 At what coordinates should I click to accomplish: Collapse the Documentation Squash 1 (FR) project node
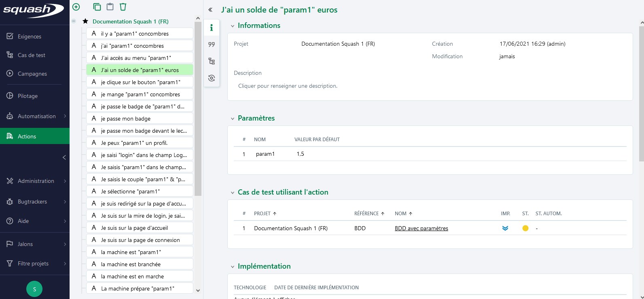pyautogui.click(x=74, y=21)
